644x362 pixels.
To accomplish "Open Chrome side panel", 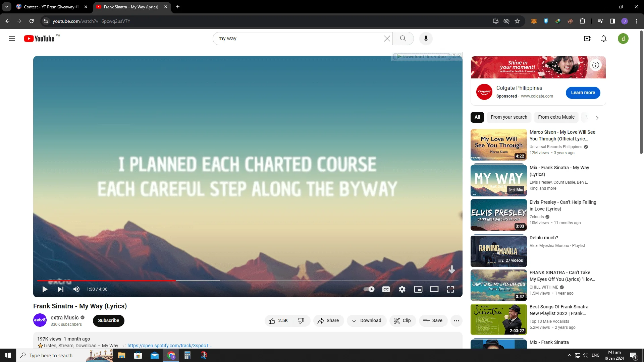I will tap(612, 21).
